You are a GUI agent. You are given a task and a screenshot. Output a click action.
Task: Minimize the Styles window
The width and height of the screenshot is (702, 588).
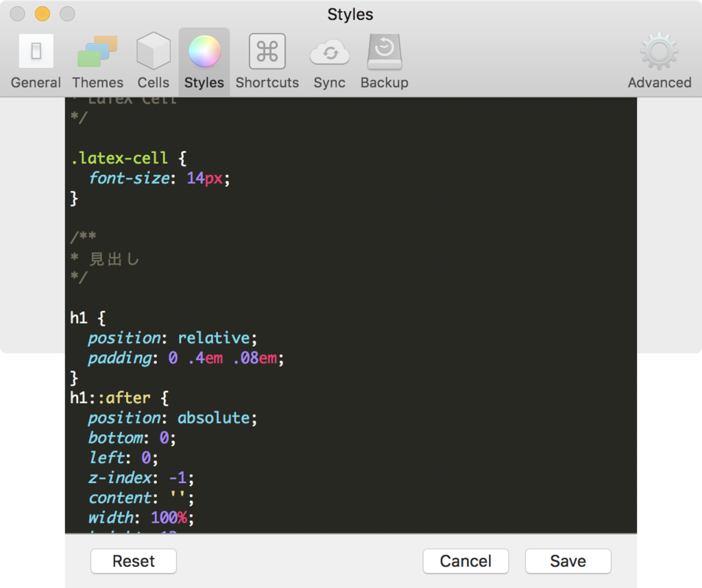tap(43, 14)
